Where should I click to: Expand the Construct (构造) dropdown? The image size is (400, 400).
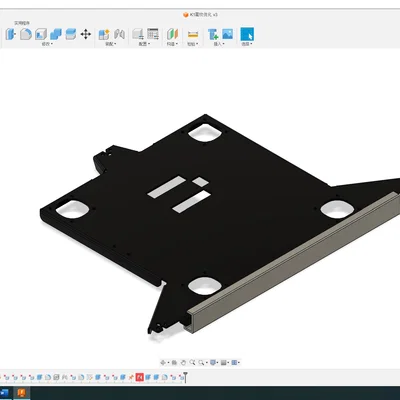tap(172, 44)
